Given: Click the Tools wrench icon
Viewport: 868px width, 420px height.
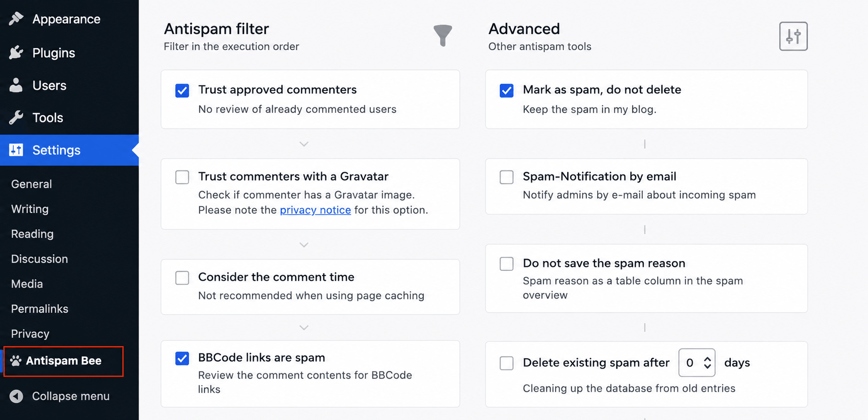Looking at the screenshot, I should pyautogui.click(x=16, y=118).
